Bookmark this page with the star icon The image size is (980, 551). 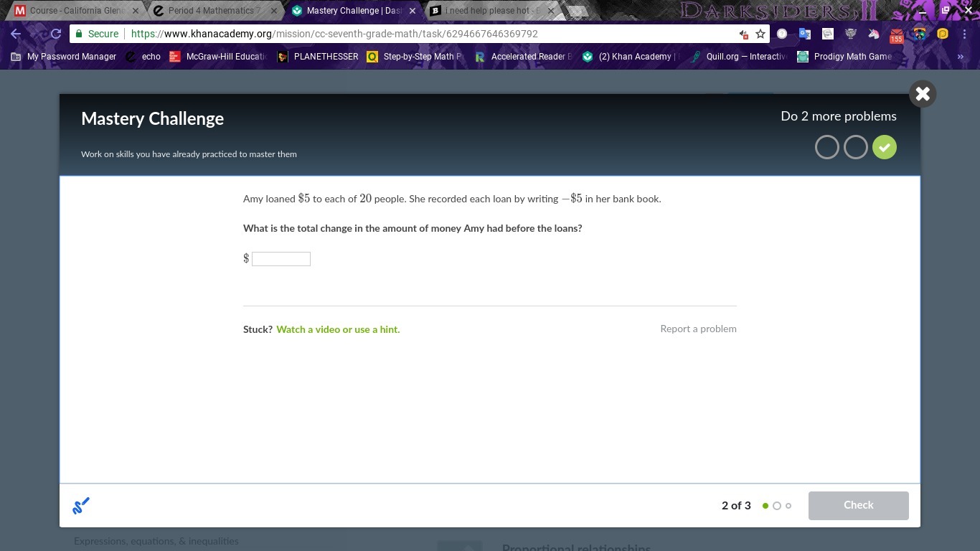coord(760,34)
